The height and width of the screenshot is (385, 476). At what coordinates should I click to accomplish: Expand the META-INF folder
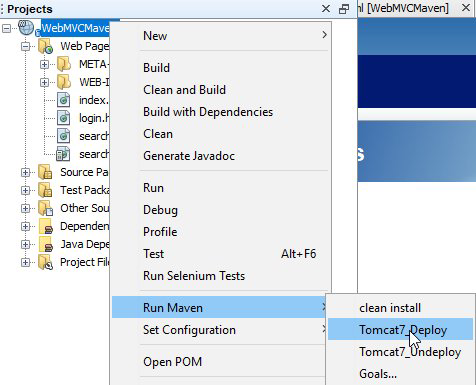pos(44,64)
